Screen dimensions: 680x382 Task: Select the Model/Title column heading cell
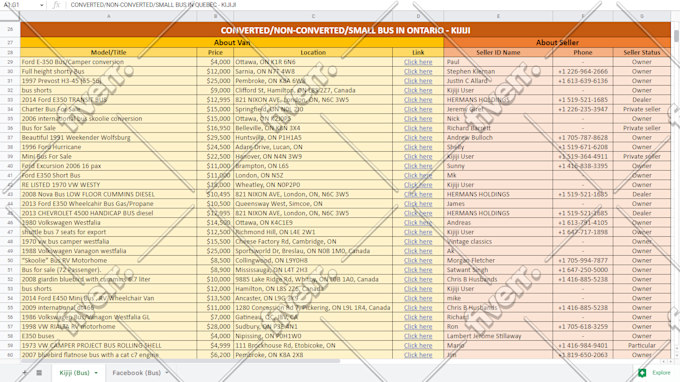tap(108, 52)
